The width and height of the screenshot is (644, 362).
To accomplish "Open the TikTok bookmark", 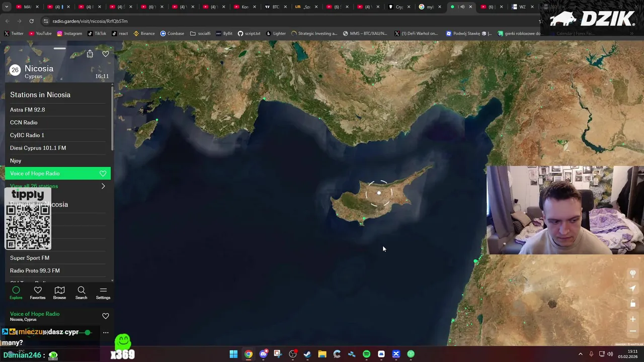I will [97, 34].
